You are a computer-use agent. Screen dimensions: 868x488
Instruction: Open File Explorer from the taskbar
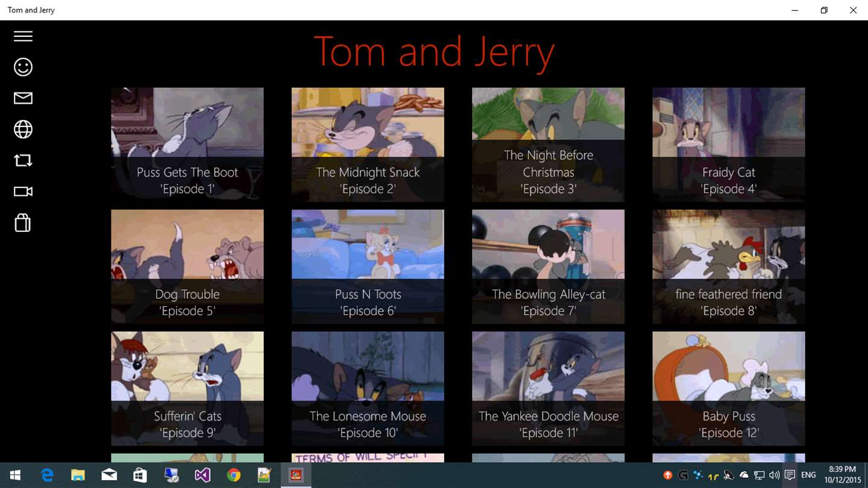[78, 475]
